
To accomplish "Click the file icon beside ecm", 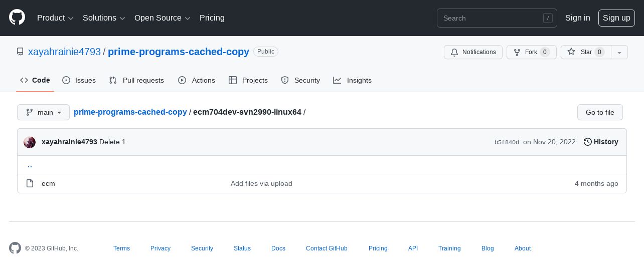I will [x=30, y=183].
